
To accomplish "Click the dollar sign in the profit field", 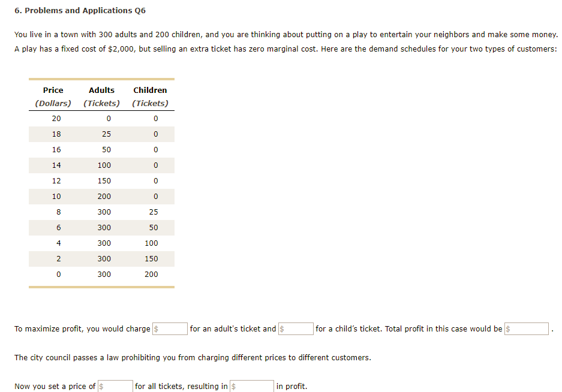I will pyautogui.click(x=233, y=385).
